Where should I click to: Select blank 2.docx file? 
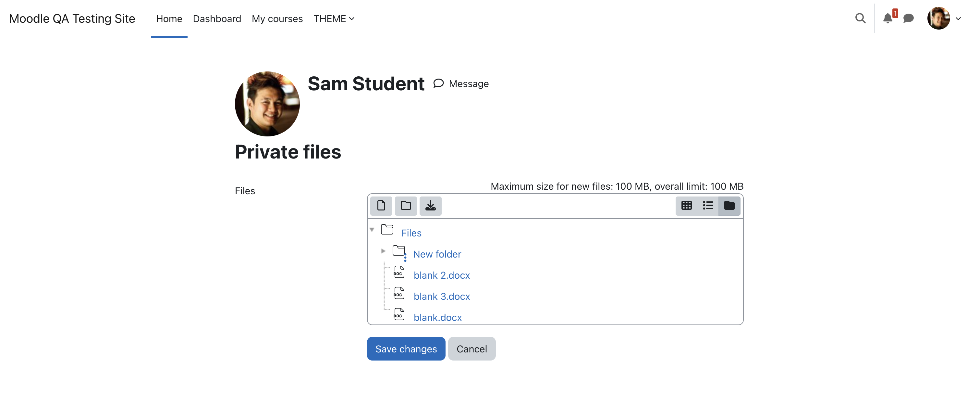[x=442, y=275]
